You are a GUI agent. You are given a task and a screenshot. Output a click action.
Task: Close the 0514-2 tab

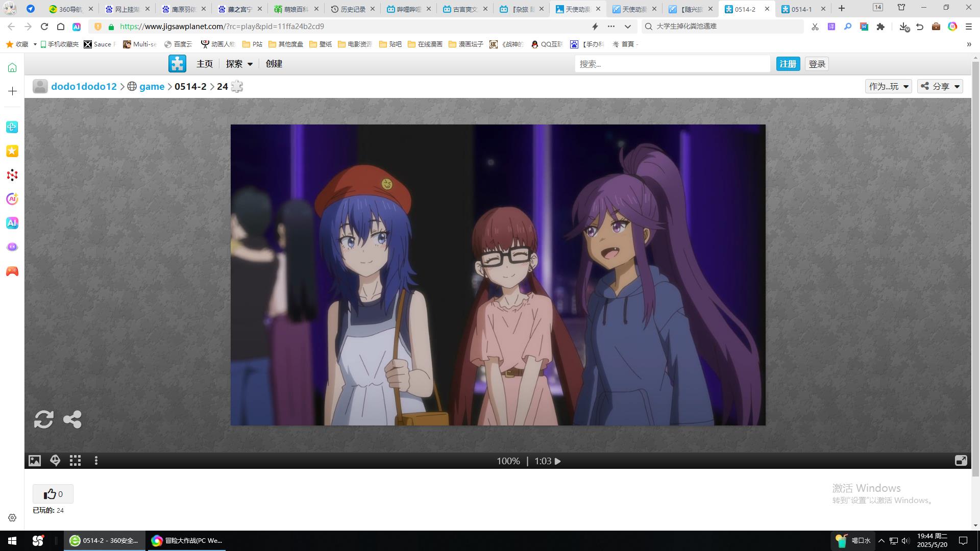point(767,9)
